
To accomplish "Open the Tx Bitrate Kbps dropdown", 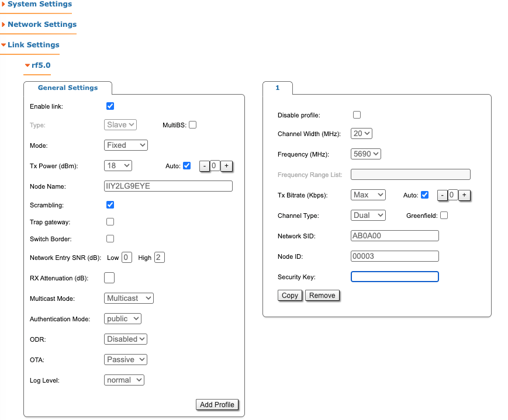I will click(x=368, y=195).
